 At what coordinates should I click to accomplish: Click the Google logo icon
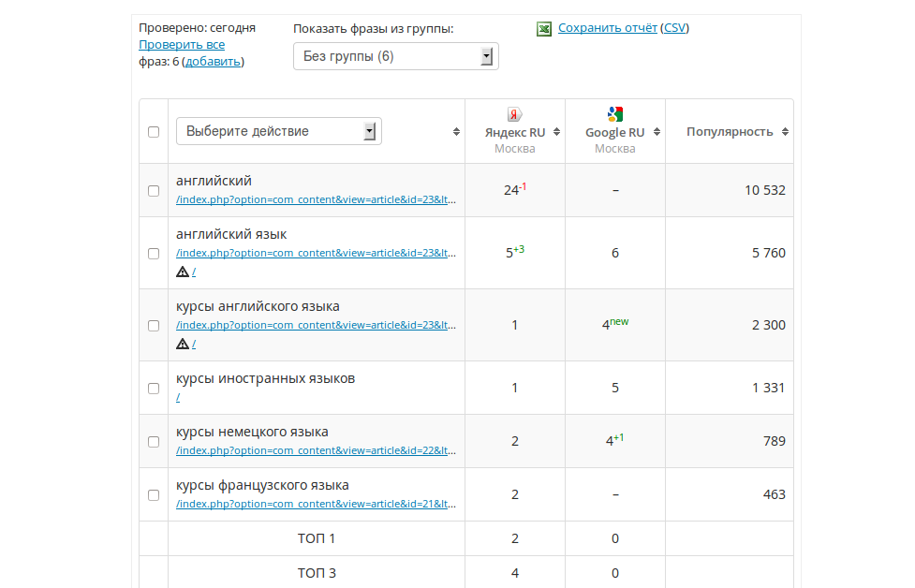click(x=614, y=114)
